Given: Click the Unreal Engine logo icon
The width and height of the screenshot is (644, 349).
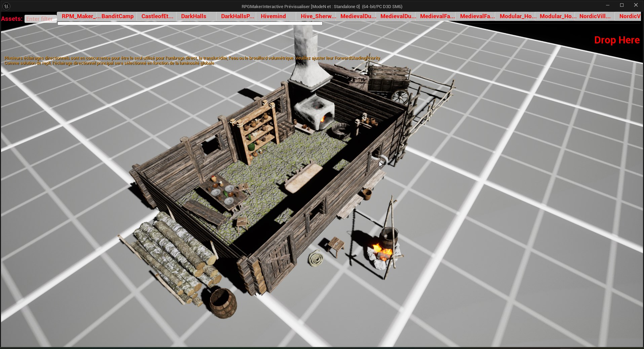Looking at the screenshot, I should coord(6,6).
